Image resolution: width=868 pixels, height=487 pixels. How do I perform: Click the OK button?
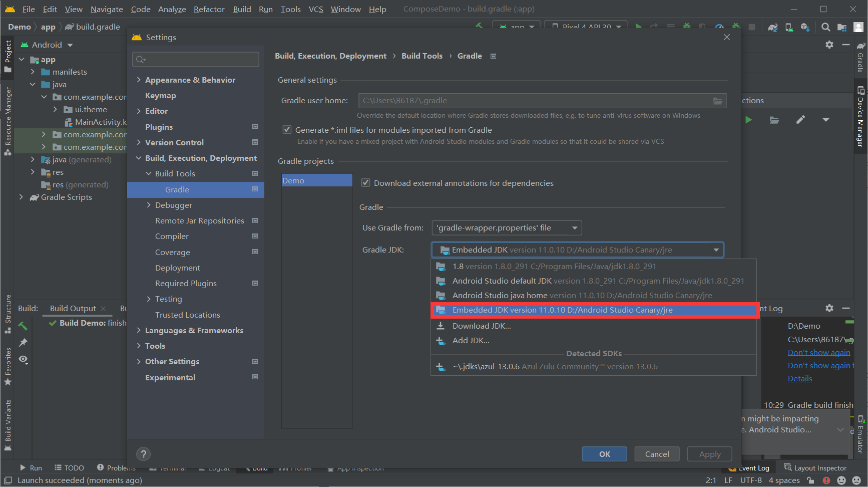coord(604,454)
